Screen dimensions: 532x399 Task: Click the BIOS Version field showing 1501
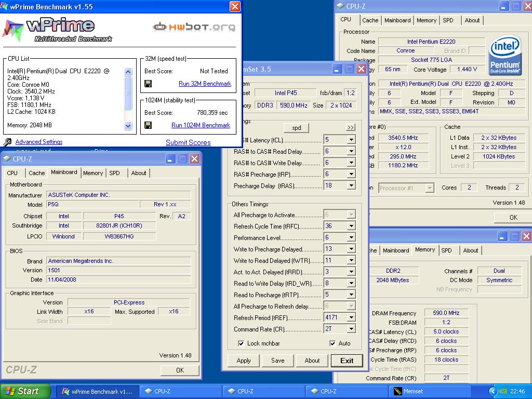click(118, 270)
